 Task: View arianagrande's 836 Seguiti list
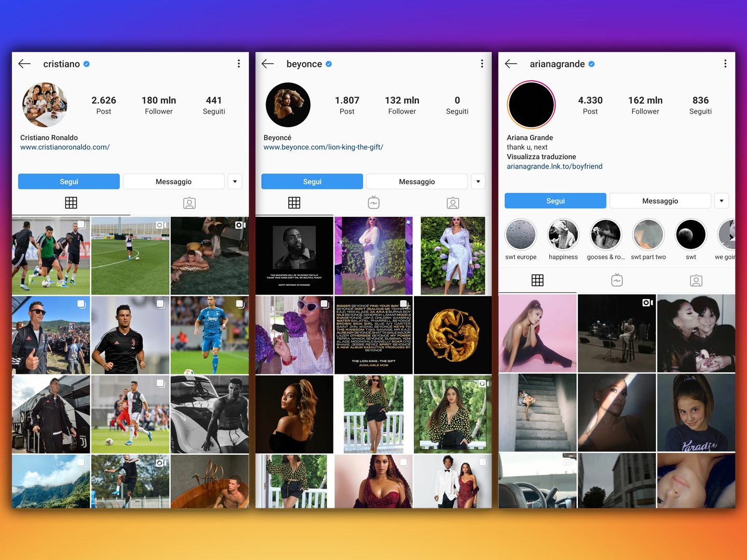[x=700, y=105]
